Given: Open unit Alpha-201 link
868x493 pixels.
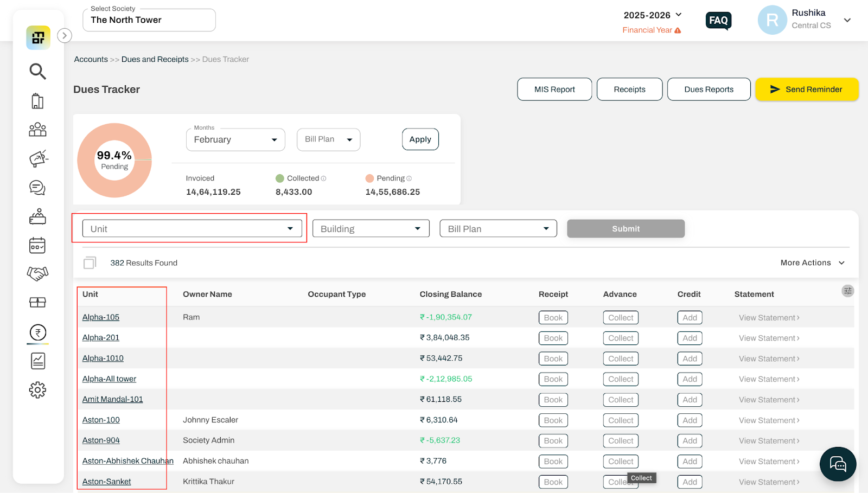Looking at the screenshot, I should pos(101,338).
